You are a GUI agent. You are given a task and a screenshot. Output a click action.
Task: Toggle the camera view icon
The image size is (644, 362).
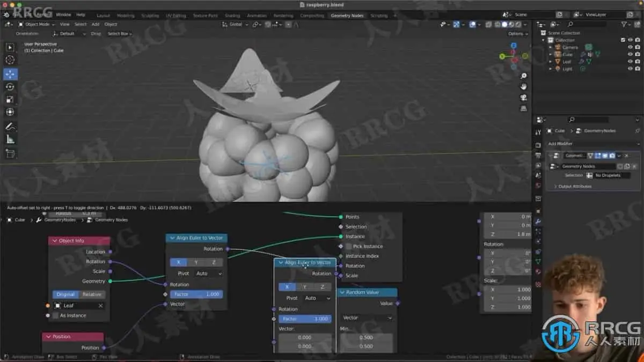524,97
